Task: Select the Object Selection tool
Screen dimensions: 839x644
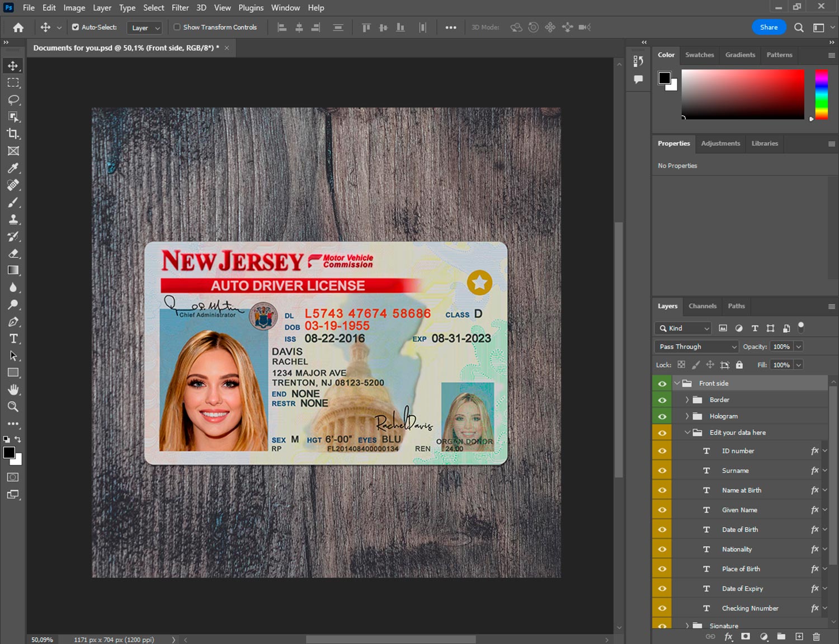Action: point(13,117)
